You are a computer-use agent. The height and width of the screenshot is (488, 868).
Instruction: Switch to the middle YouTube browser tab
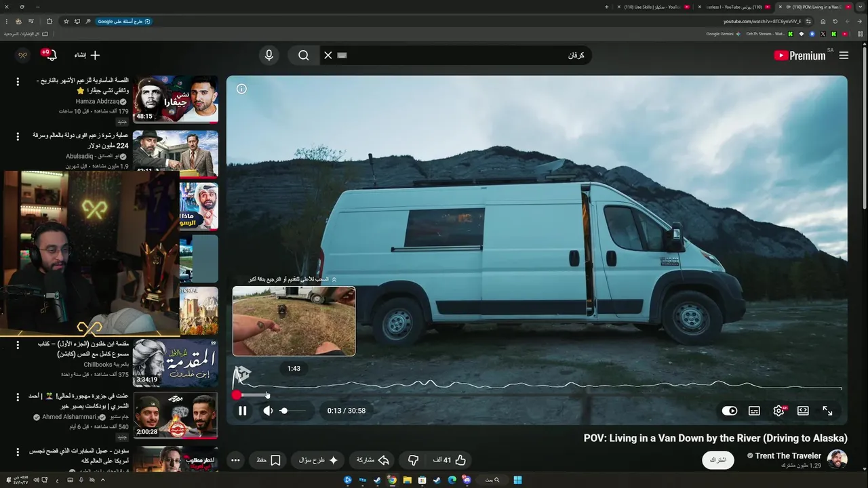(734, 7)
